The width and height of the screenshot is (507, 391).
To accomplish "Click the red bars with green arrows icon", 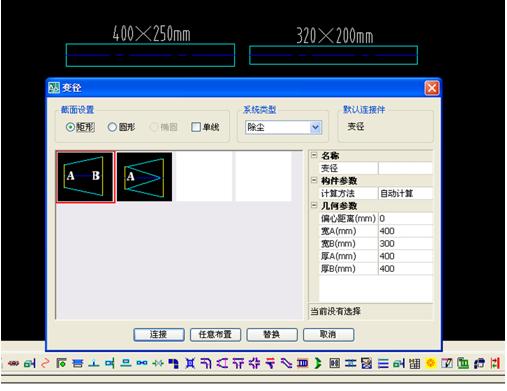I will [x=495, y=363].
